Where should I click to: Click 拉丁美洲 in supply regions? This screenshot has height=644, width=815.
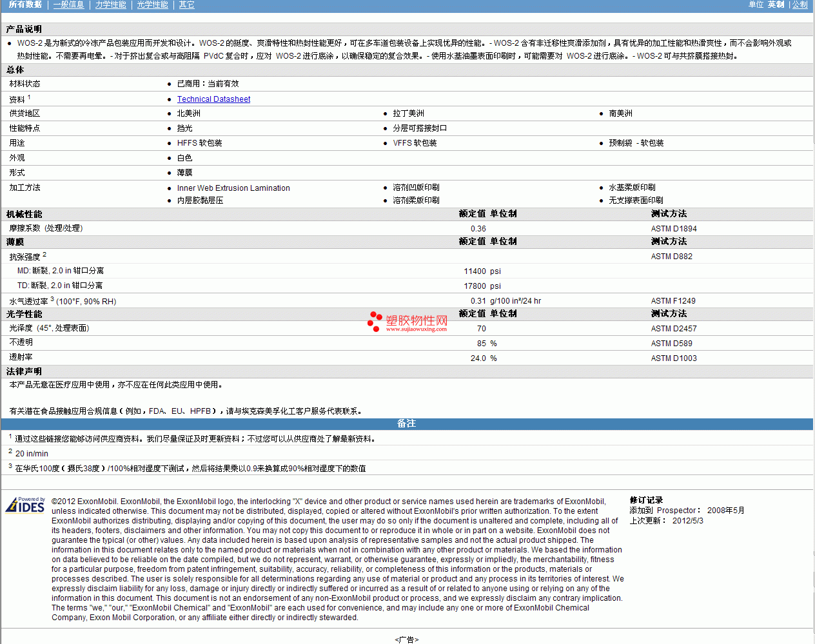[x=408, y=113]
